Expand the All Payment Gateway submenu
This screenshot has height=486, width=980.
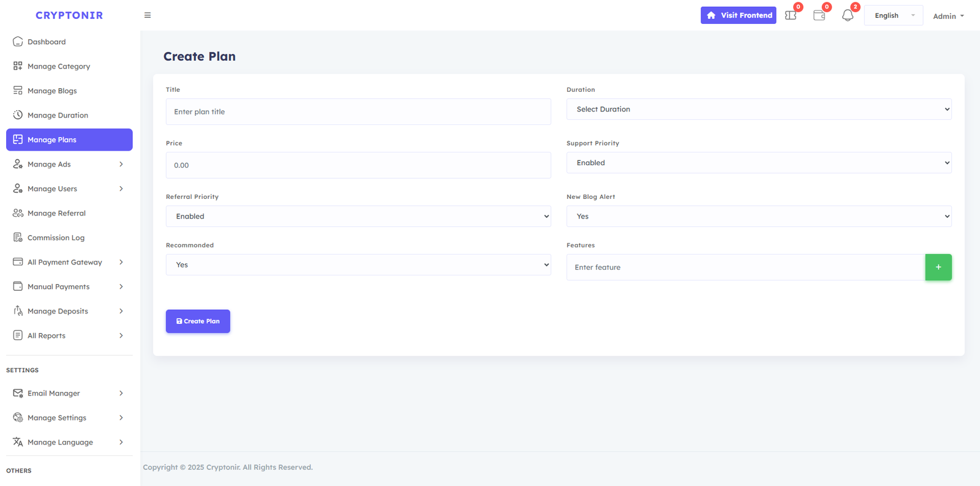pos(121,262)
